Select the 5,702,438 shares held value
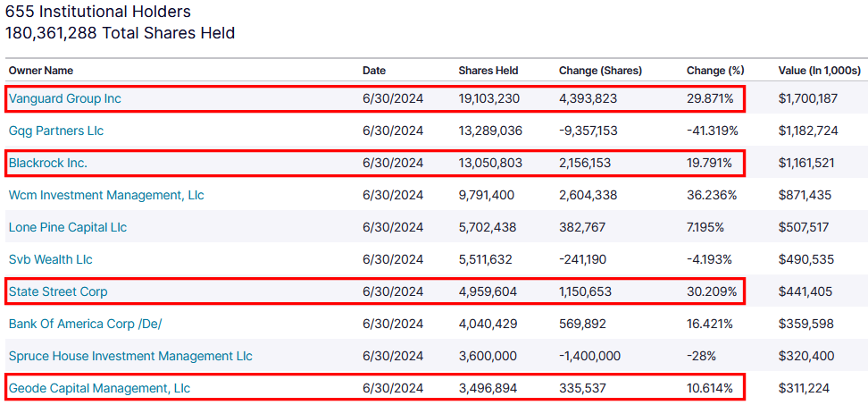868x405 pixels. pyautogui.click(x=488, y=228)
